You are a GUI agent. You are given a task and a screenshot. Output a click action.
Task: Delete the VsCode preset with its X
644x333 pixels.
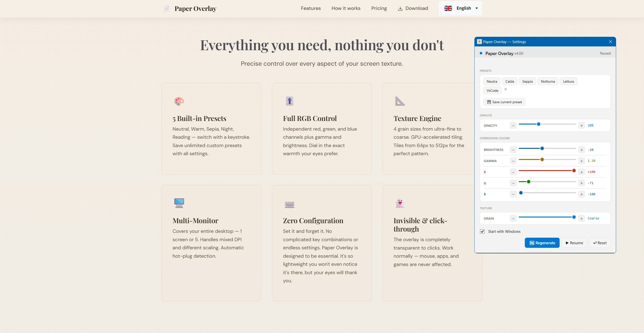pos(506,89)
